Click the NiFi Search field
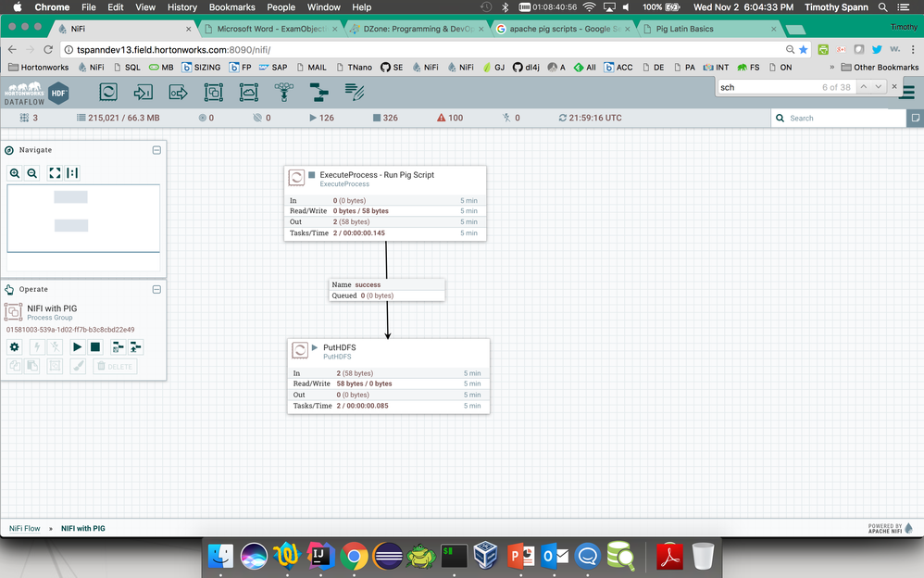 click(x=838, y=118)
